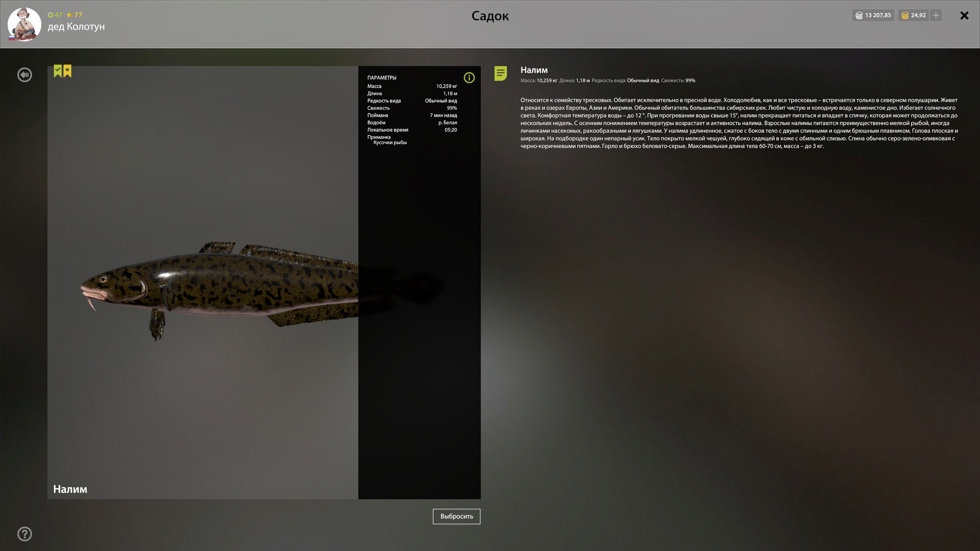Close the Садок window with X
The image size is (980, 551).
pyautogui.click(x=964, y=15)
